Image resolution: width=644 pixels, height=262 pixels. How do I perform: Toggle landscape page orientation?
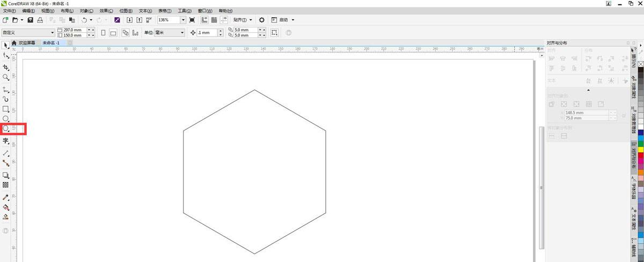pos(113,33)
